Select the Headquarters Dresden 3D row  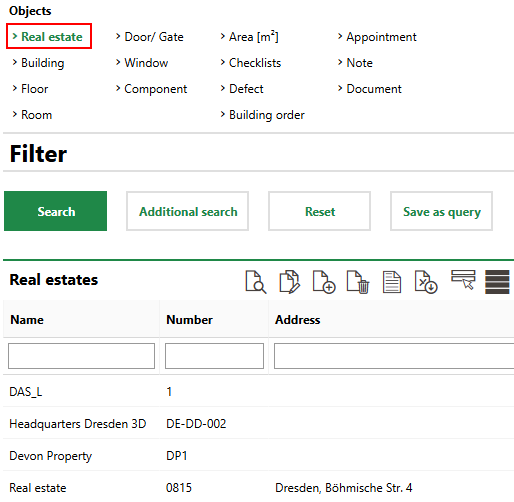tap(258, 424)
